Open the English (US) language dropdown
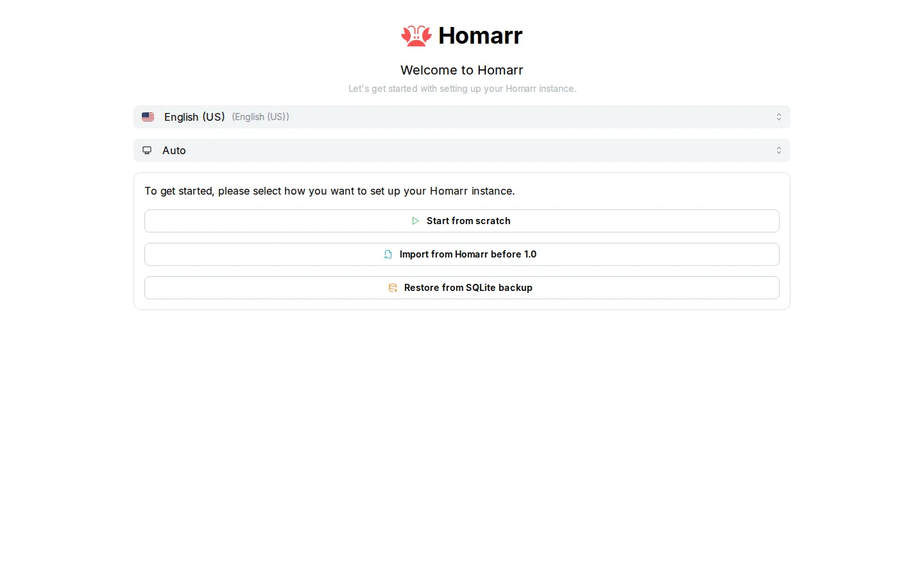 pos(462,117)
